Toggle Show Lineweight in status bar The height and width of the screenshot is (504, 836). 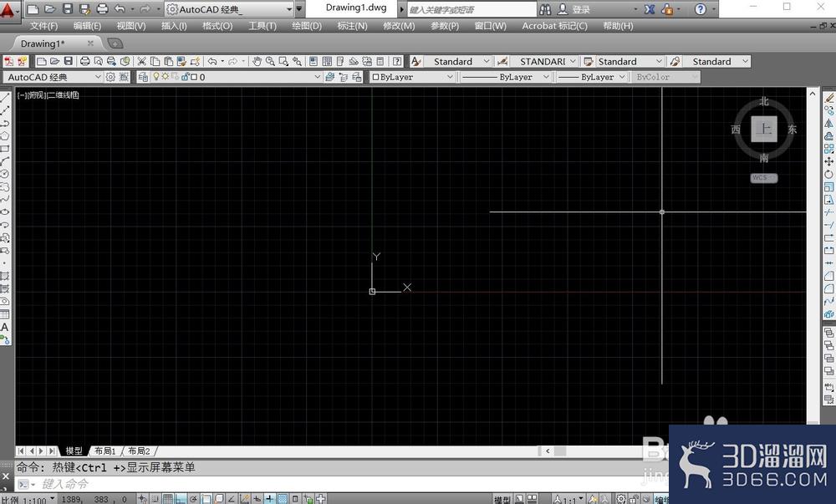click(x=270, y=499)
